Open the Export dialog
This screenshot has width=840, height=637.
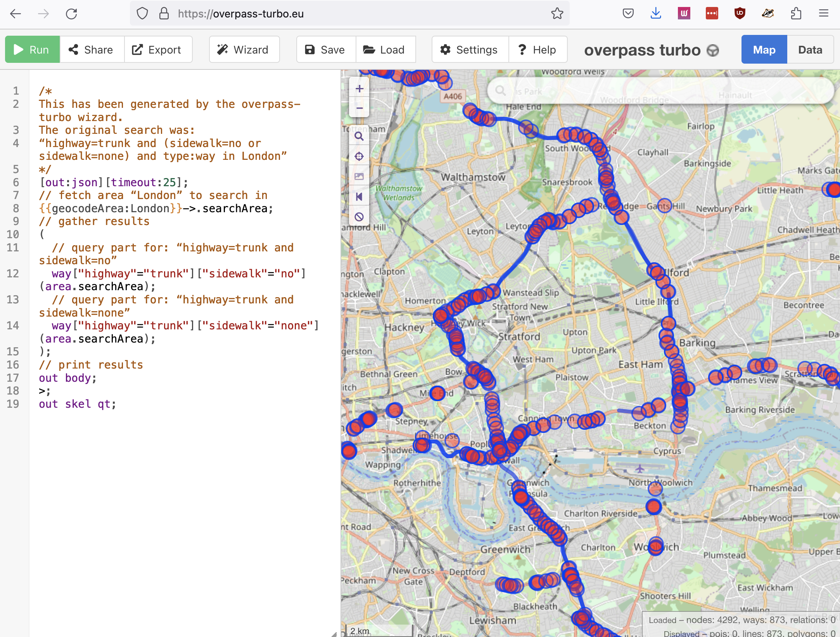[x=158, y=50]
